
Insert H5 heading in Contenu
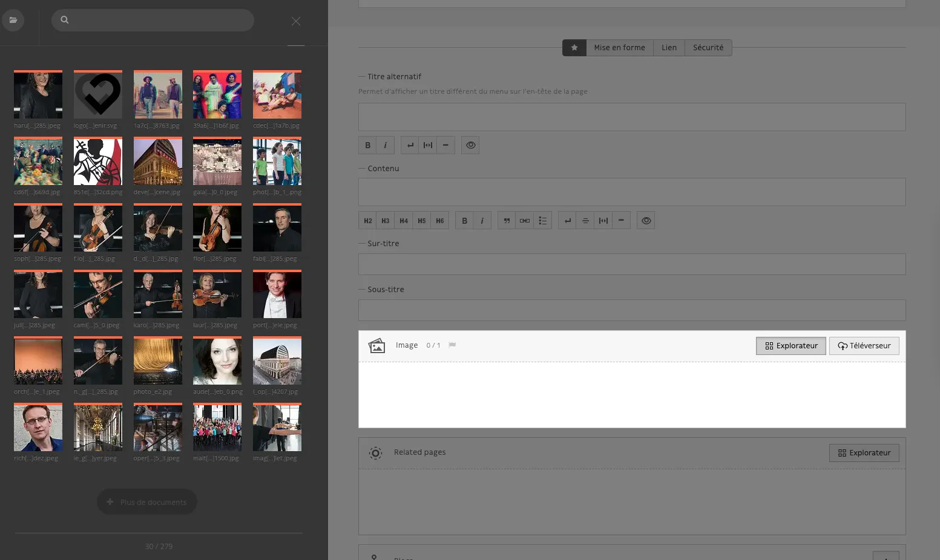tap(422, 221)
